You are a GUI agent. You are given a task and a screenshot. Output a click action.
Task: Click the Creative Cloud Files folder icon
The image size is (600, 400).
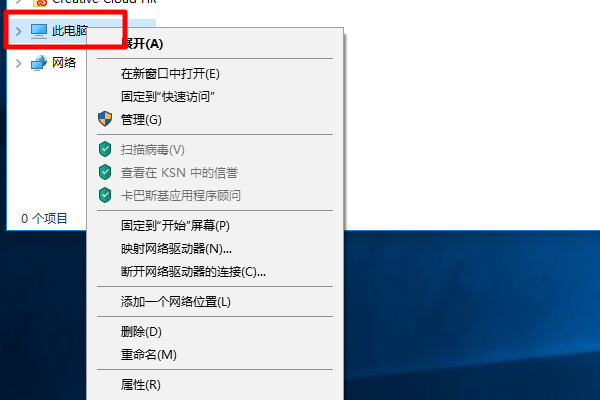tap(40, 3)
